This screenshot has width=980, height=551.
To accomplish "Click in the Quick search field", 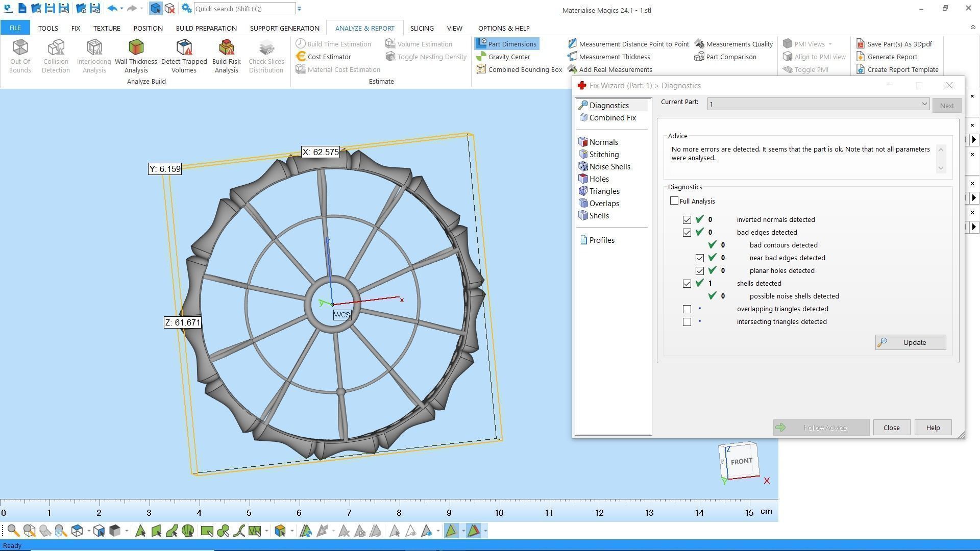I will coord(244,9).
